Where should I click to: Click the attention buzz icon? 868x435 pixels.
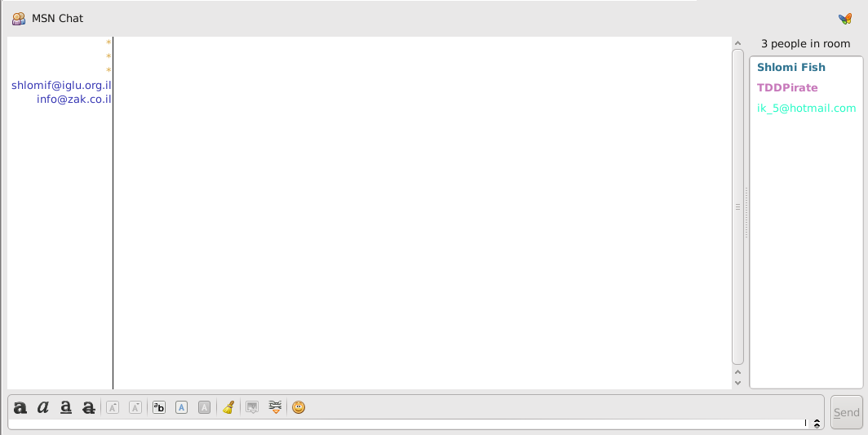tap(276, 407)
